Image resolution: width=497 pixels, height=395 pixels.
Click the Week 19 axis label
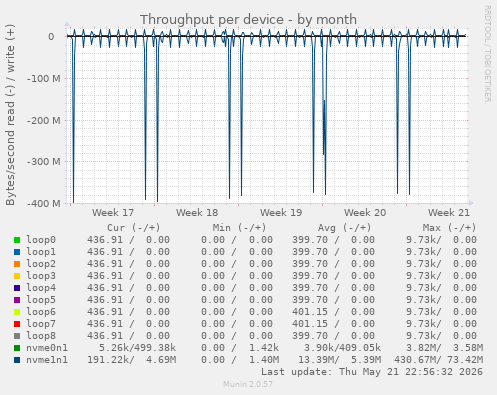(281, 213)
